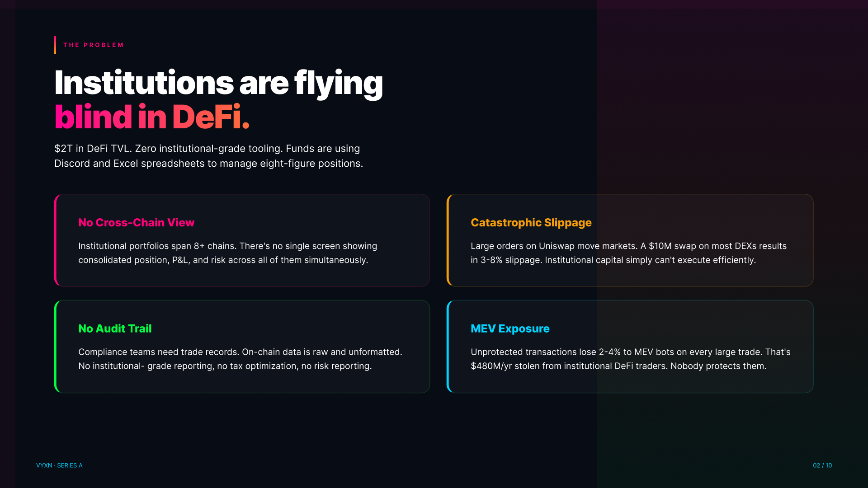Viewport: 868px width, 488px height.
Task: Click the green left border of Audit Trail card
Action: [x=56, y=347]
